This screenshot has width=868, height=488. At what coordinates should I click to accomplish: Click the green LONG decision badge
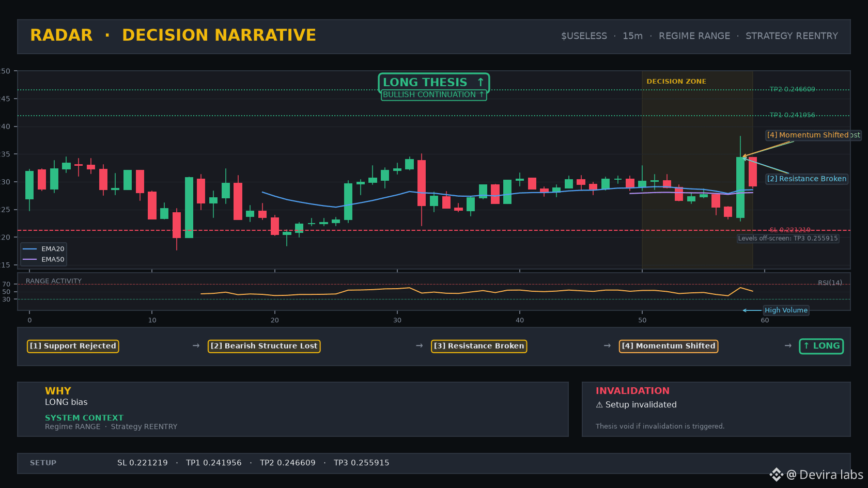click(x=822, y=346)
